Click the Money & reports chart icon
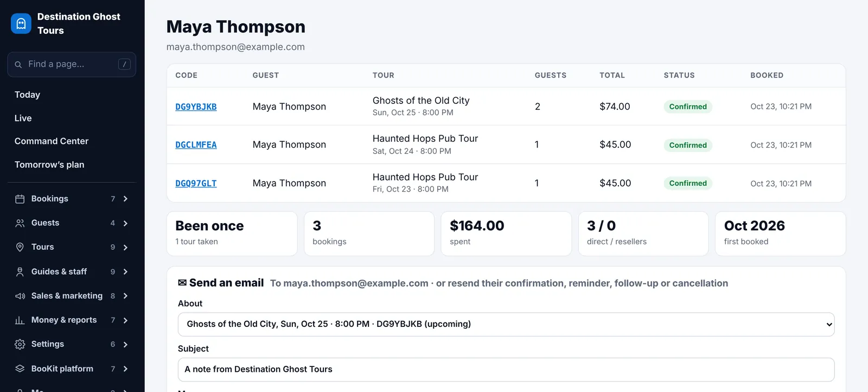868x392 pixels. coord(20,320)
